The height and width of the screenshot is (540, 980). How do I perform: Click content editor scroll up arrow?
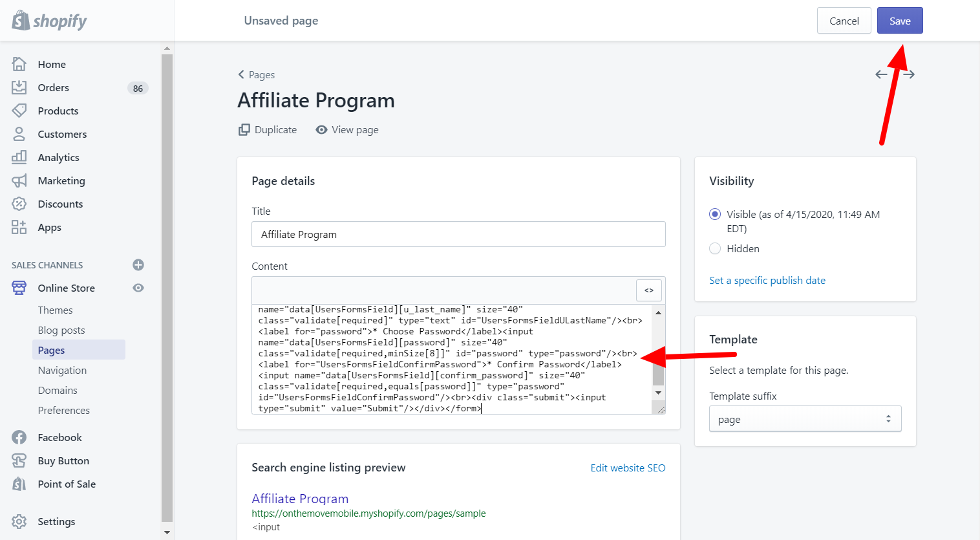tap(658, 312)
